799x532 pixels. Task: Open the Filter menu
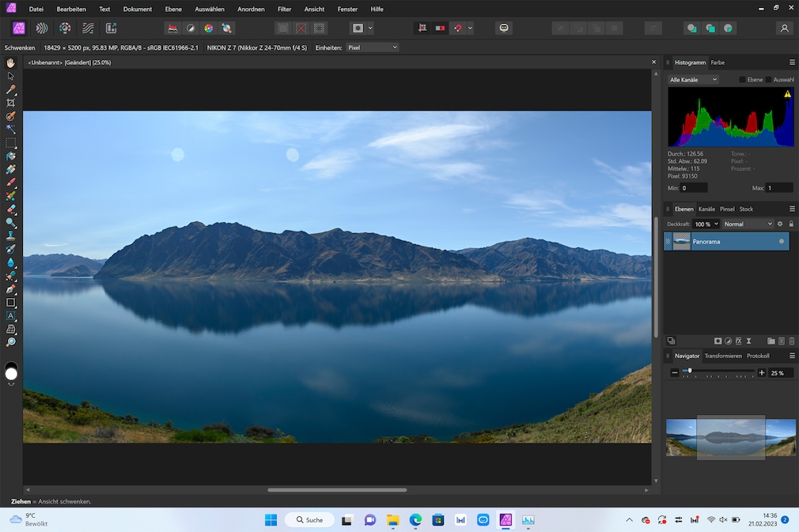[x=284, y=9]
